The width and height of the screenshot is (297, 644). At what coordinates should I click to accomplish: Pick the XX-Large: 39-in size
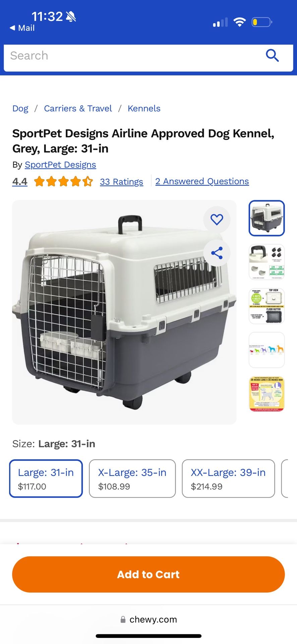(228, 479)
